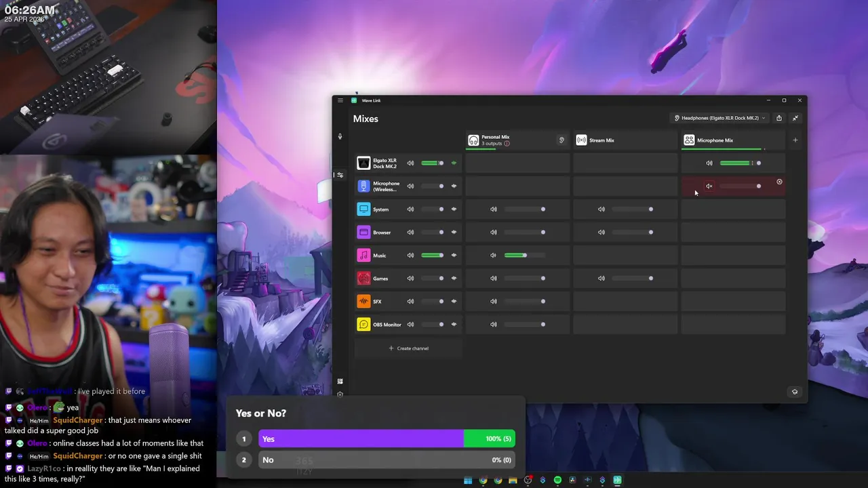Open Spotify from the taskbar

[557, 481]
